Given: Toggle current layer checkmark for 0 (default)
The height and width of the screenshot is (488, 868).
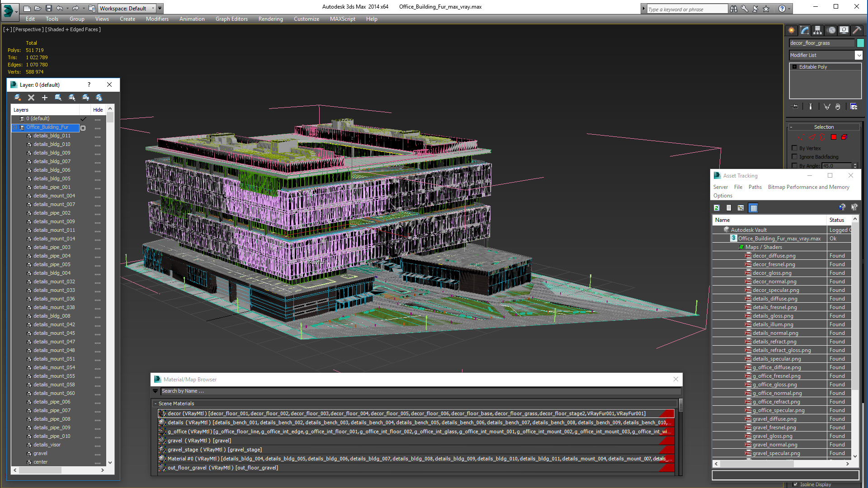Looking at the screenshot, I should pos(83,119).
